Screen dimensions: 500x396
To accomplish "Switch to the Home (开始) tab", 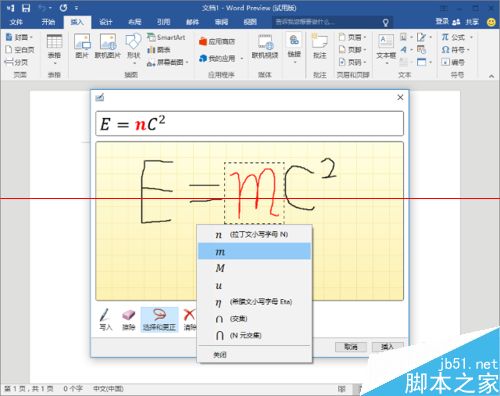I will tap(48, 22).
